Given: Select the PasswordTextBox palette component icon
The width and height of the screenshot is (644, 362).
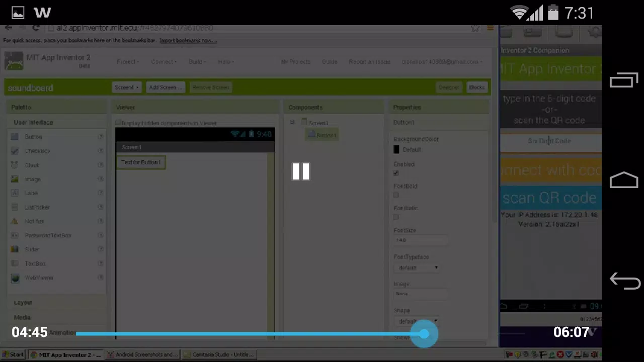Looking at the screenshot, I should tap(15, 235).
